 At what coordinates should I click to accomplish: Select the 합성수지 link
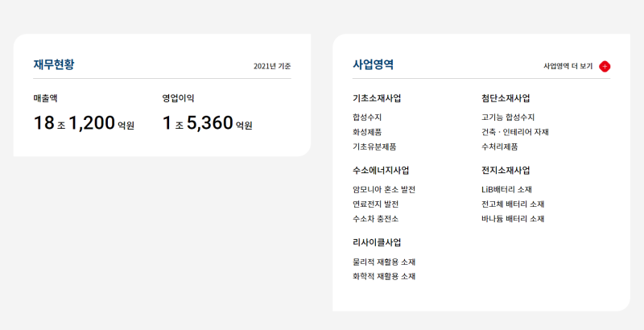pyautogui.click(x=367, y=118)
